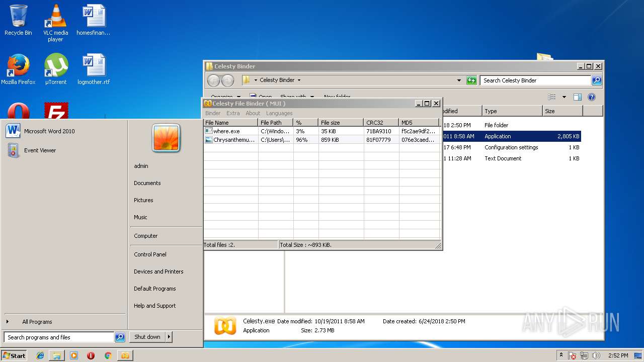Expand shut down options arrow

[x=169, y=337]
